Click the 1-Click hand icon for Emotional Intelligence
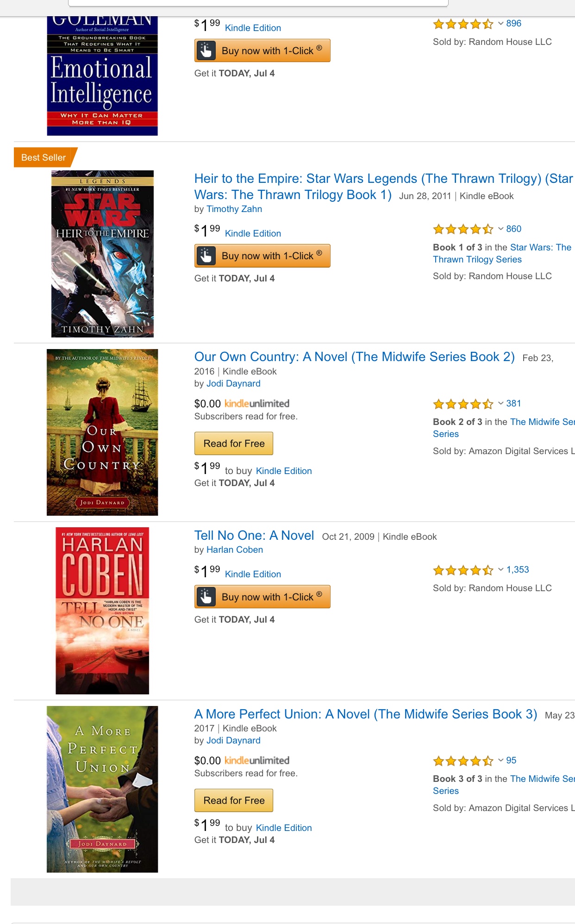This screenshot has height=924, width=575. [x=206, y=50]
